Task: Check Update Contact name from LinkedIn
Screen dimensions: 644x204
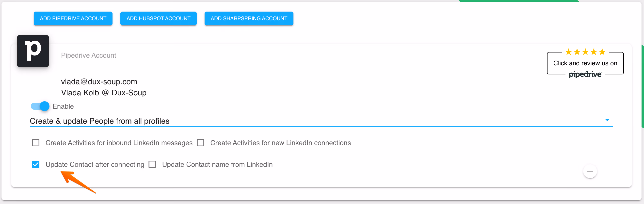Action: [x=152, y=165]
